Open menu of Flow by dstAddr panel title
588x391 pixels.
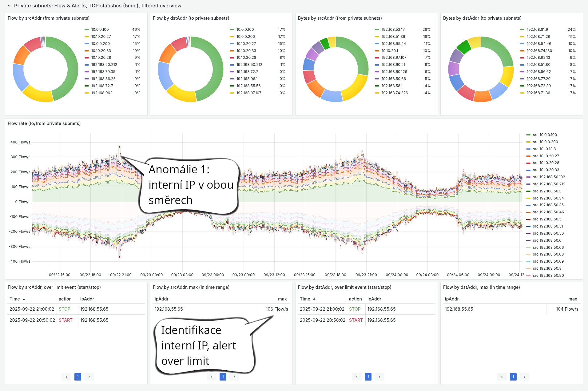[x=191, y=18]
